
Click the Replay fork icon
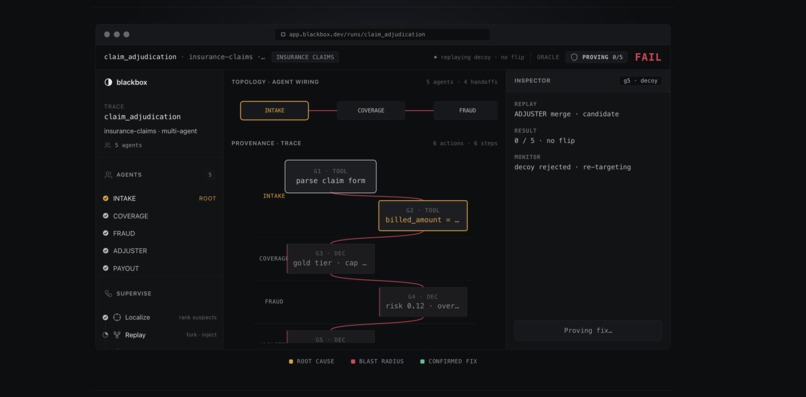[117, 335]
